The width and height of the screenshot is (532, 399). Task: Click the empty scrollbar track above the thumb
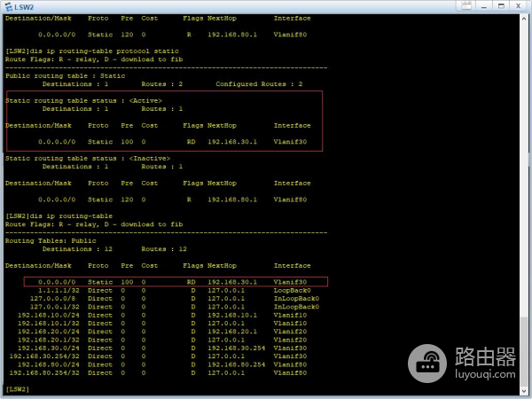coord(524,177)
